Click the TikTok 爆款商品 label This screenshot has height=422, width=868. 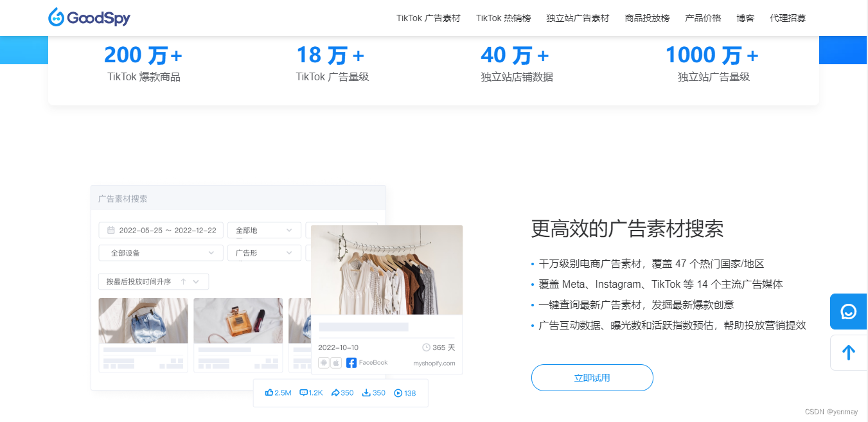(144, 77)
